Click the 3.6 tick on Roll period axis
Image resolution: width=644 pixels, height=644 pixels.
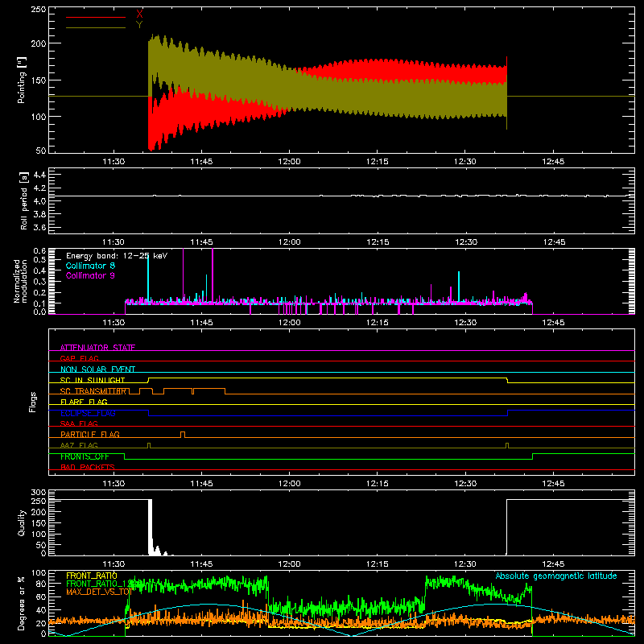click(x=39, y=227)
